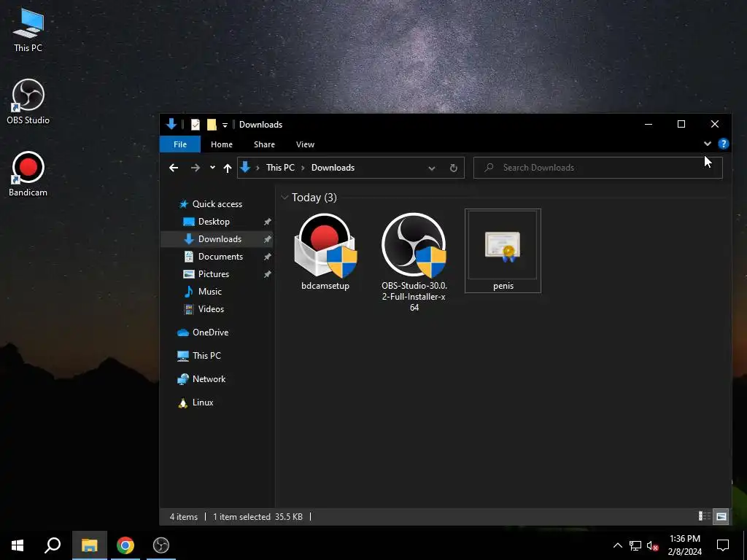
Task: Open taskbar search magnifier
Action: pos(53,545)
